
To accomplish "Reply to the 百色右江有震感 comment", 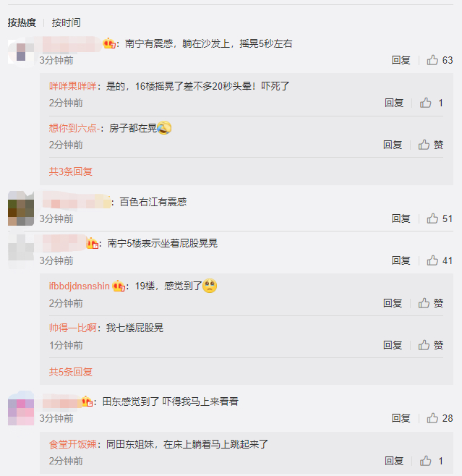I will click(401, 218).
